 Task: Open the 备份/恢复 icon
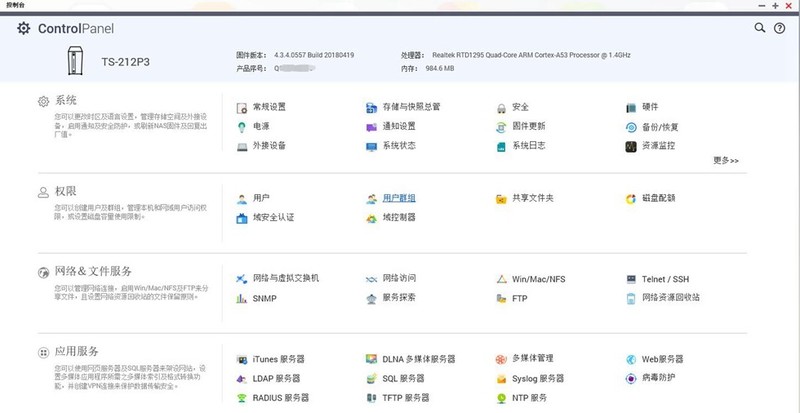[x=631, y=128]
